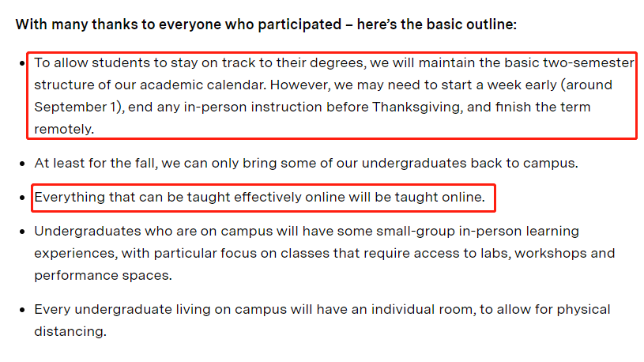Viewport: 644px width, 362px height.
Task: Click the bullet marker before 'At least for the fall'
Action: tap(22, 164)
